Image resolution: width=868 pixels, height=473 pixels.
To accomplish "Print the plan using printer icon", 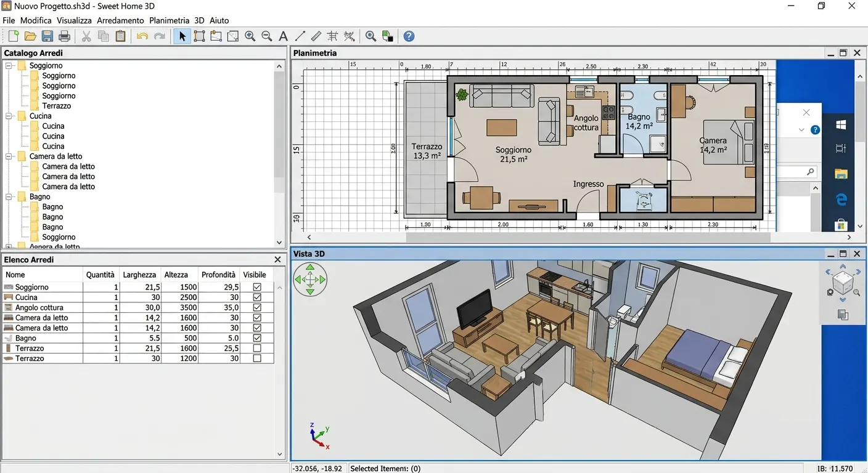I will click(x=64, y=36).
